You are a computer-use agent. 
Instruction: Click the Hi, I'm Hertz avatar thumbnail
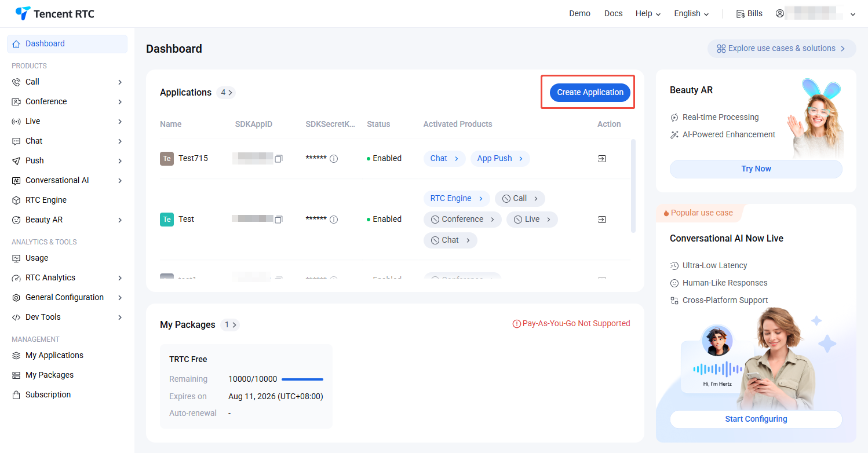coord(717,341)
